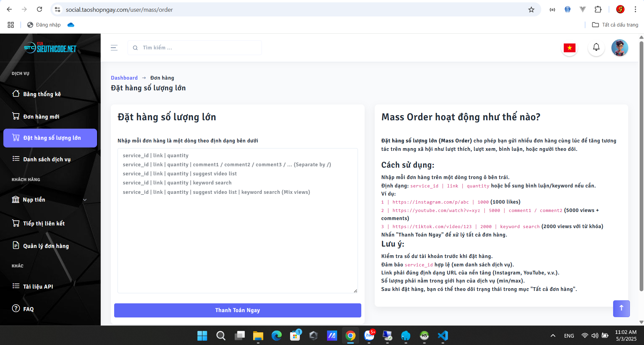Click the Nạp tiền wallet icon
The image size is (644, 345).
point(15,200)
